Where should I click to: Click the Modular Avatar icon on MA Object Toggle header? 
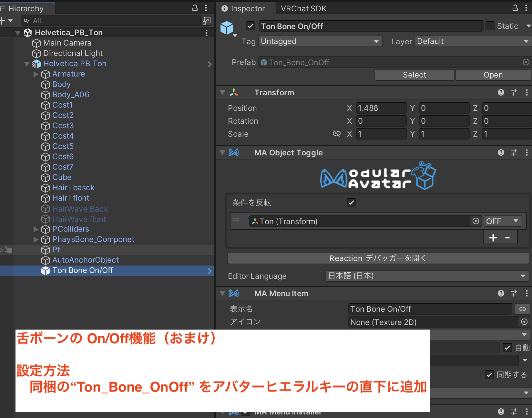pyautogui.click(x=234, y=152)
